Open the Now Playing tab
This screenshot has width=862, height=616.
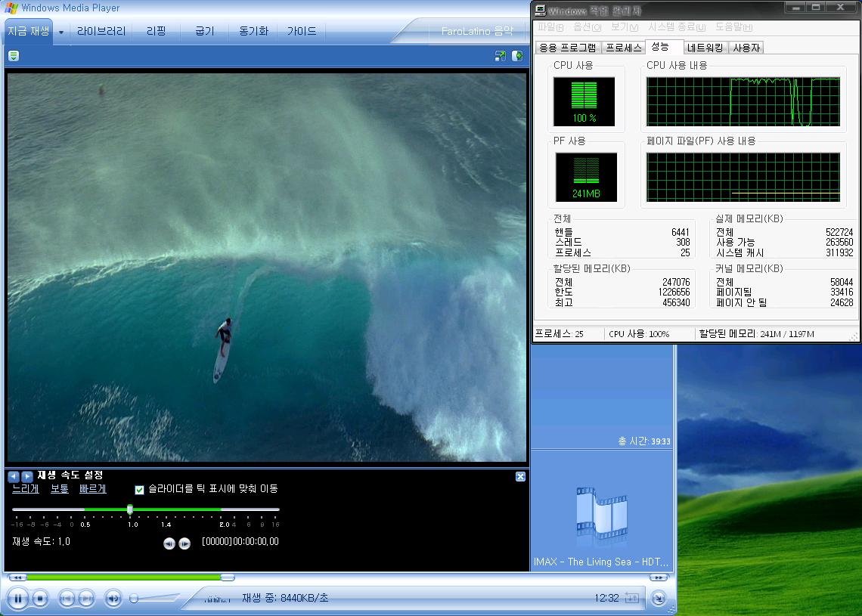[x=28, y=31]
